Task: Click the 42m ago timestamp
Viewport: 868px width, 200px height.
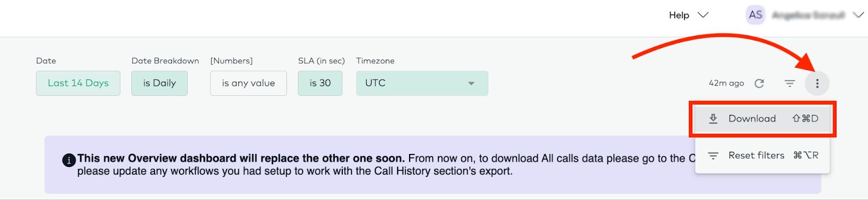Action: point(726,83)
